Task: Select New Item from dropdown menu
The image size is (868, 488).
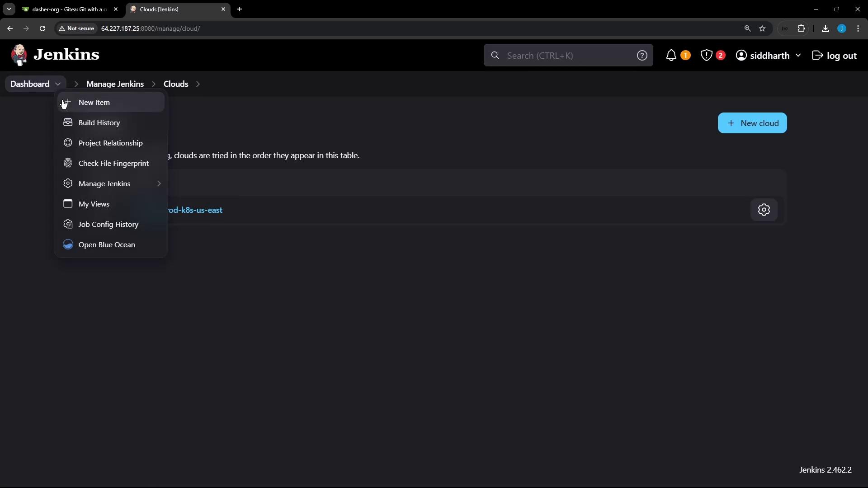Action: 94,103
